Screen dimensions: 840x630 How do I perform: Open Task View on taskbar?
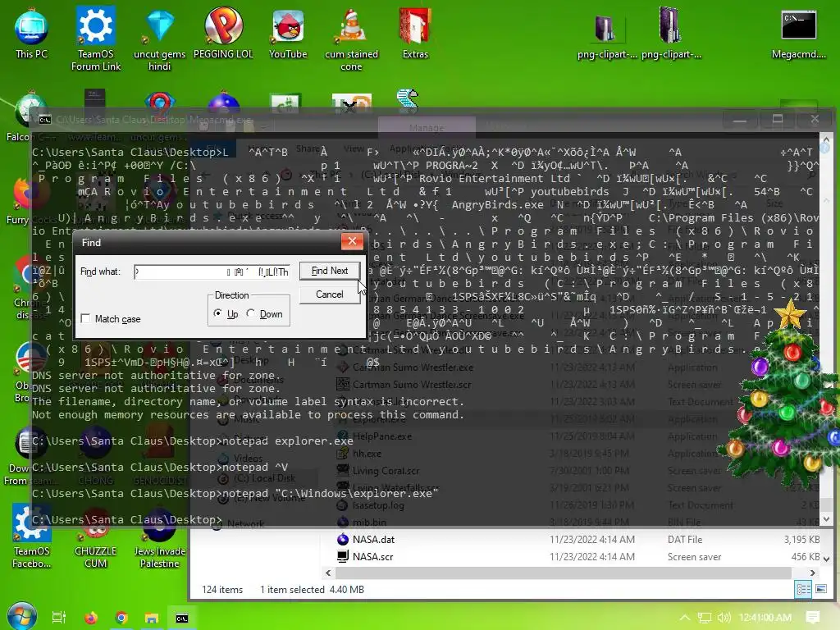(59, 618)
